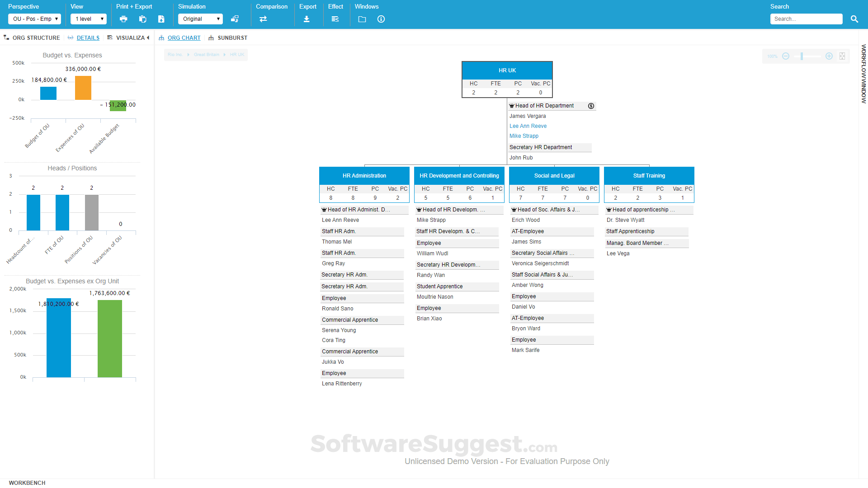
Task: Open the Windows folder icon
Action: (362, 19)
